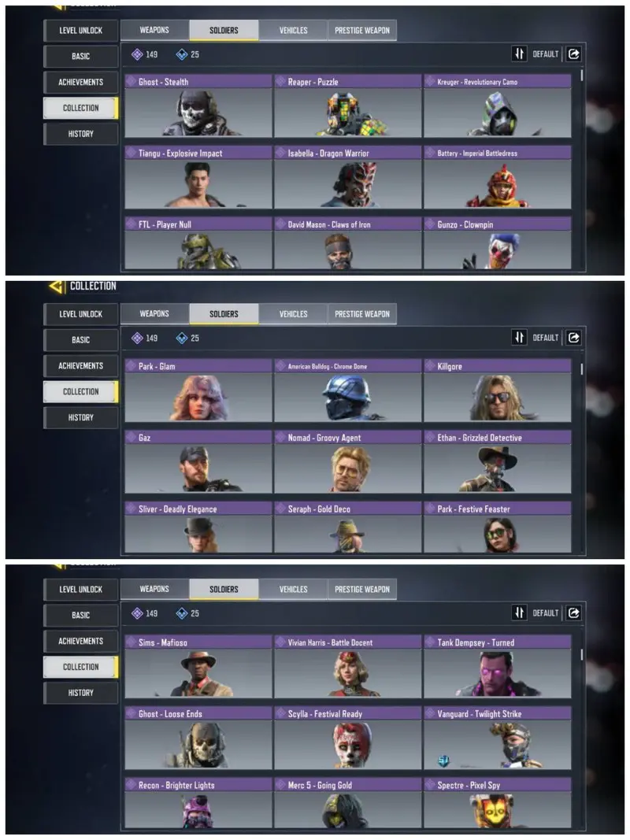Viewport: 630px width, 840px height.
Task: Select the Ethan - Grizzled Detective skin card
Action: coord(497,462)
